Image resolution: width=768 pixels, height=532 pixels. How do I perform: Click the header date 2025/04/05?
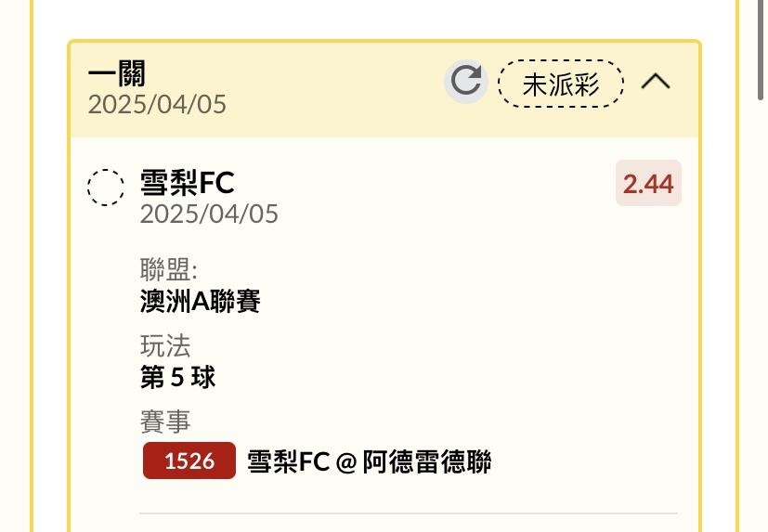pos(157,105)
